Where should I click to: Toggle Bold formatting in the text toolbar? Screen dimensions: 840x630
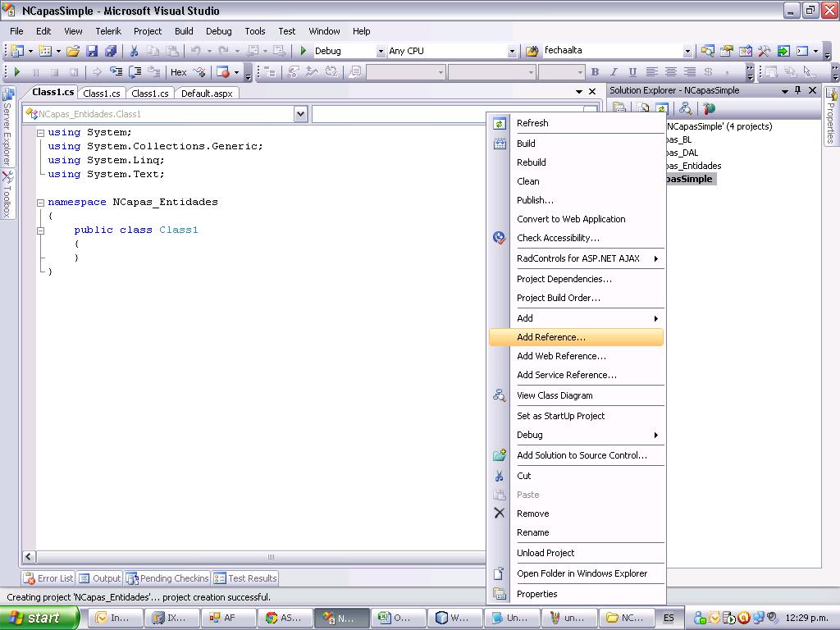click(596, 71)
